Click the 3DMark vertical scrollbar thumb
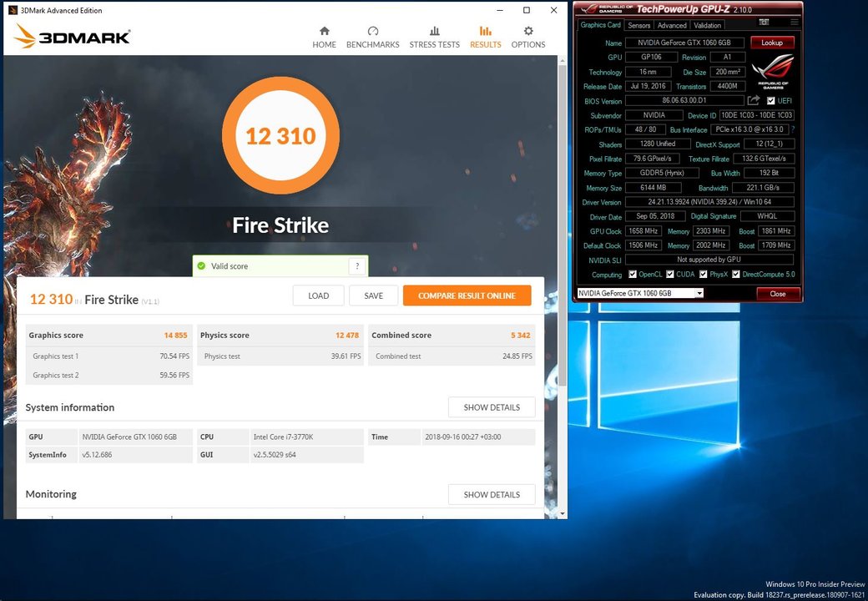 pos(563,225)
